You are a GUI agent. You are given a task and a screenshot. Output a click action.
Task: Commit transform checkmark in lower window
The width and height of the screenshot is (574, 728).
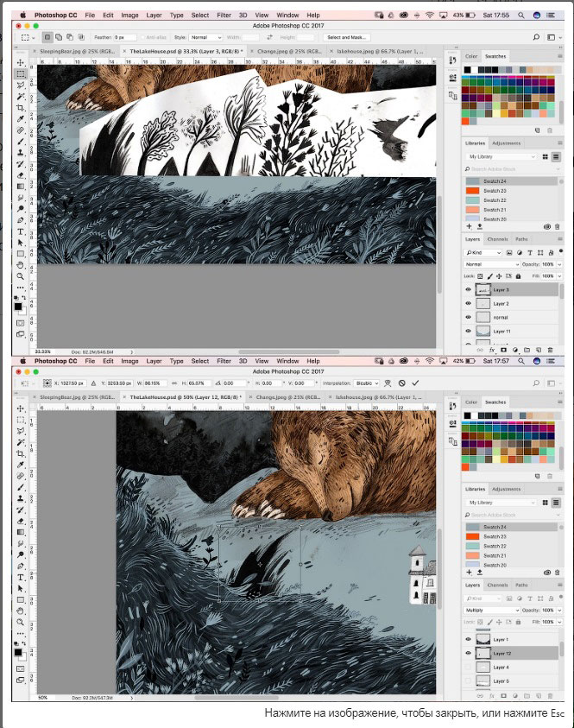[415, 383]
